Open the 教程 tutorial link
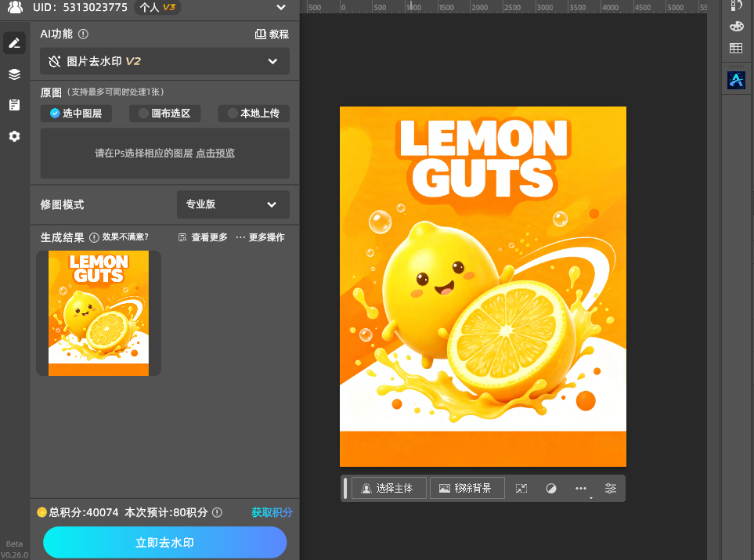754x560 pixels. (x=272, y=34)
